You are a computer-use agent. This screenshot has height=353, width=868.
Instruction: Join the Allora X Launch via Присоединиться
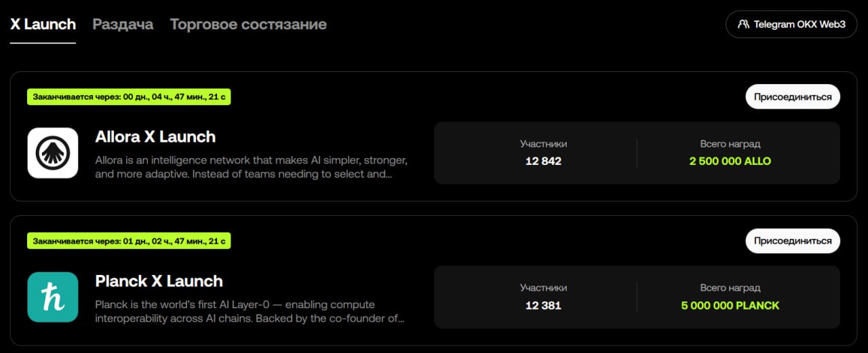793,96
